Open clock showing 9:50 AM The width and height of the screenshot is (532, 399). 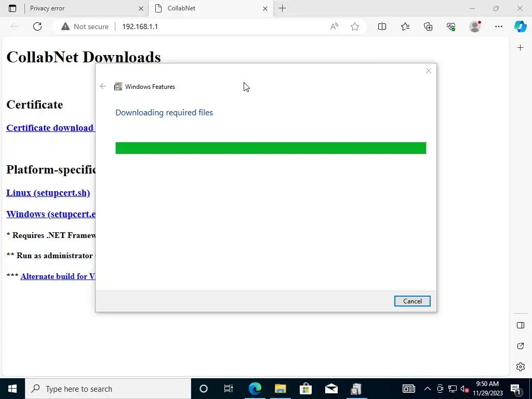click(487, 389)
